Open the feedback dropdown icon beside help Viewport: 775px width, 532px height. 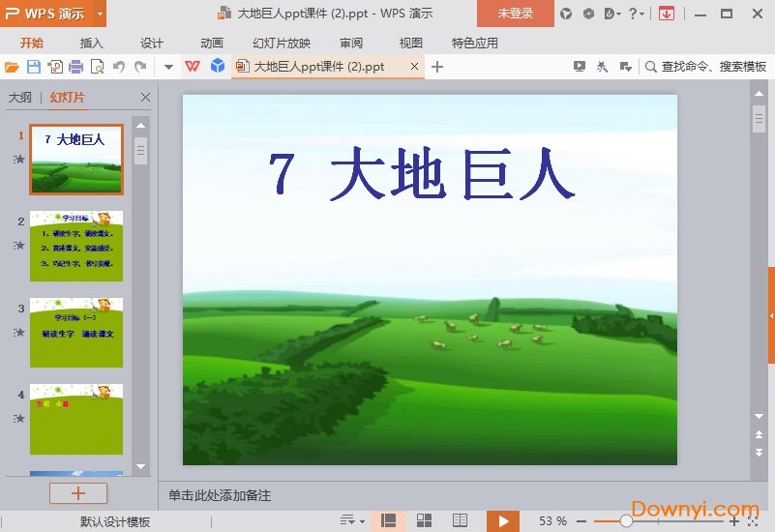pos(612,14)
